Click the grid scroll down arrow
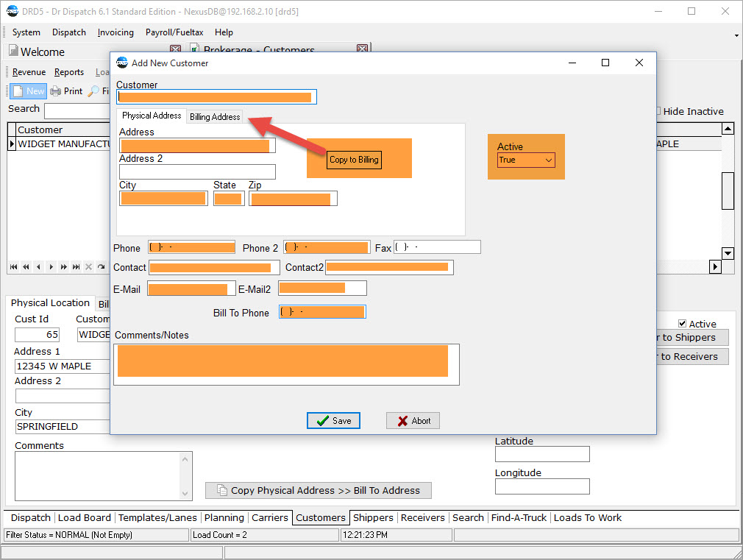This screenshot has width=743, height=560. (728, 253)
